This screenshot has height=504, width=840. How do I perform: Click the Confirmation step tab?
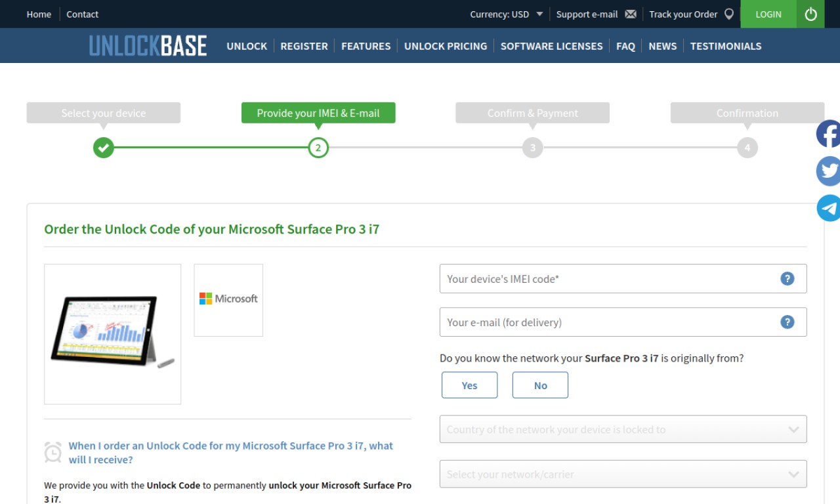[x=747, y=113]
